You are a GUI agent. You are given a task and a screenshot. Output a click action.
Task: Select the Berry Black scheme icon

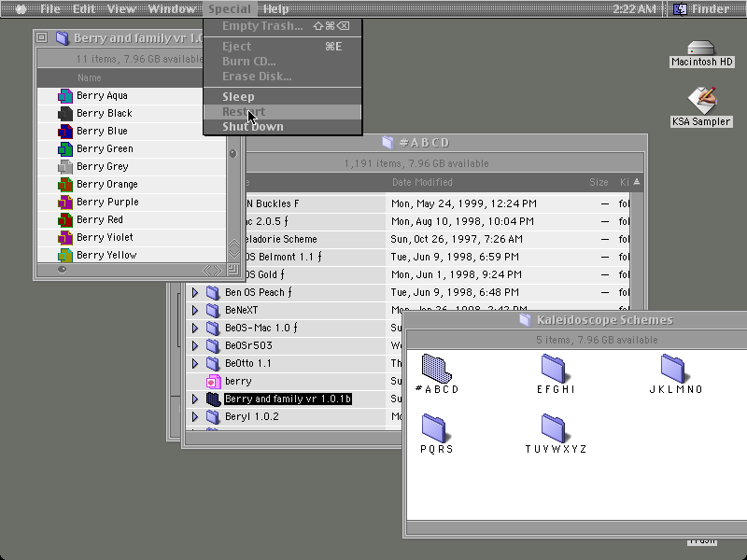tap(65, 113)
